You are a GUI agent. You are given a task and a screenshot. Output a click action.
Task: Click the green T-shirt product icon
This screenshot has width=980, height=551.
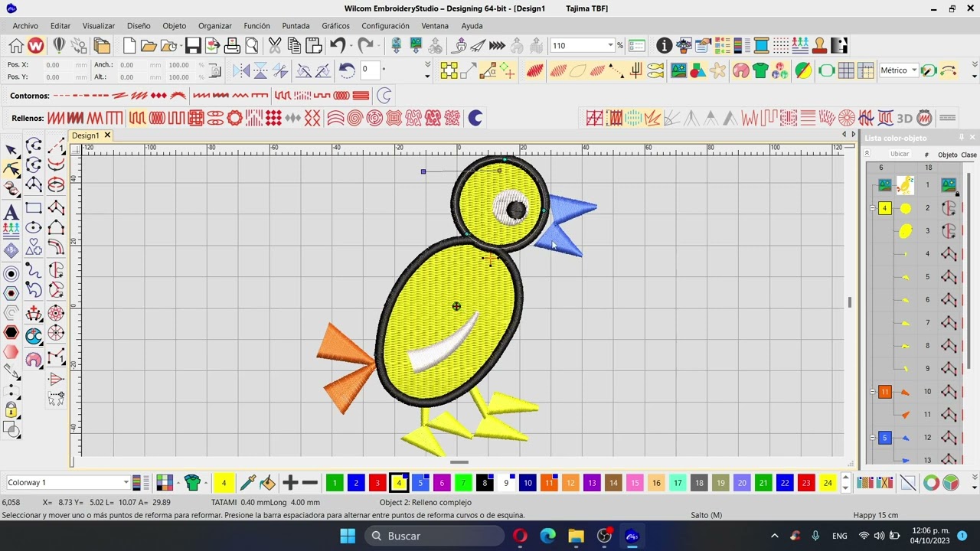760,71
